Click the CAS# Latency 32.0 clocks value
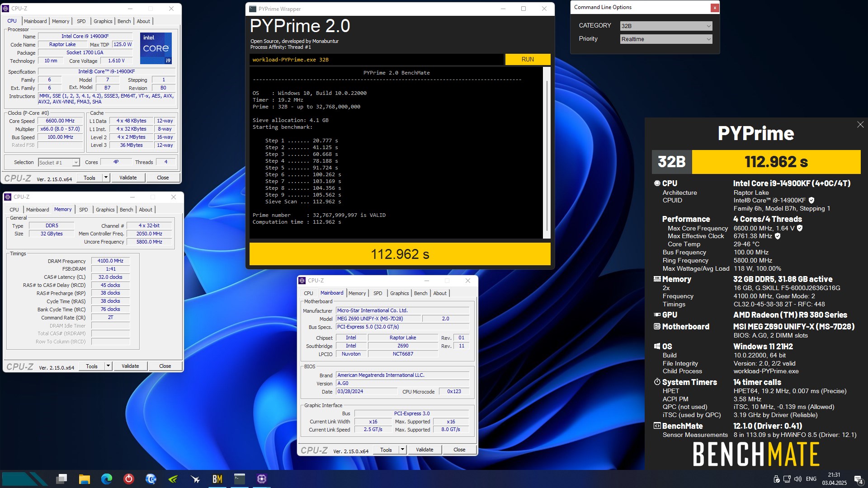The width and height of the screenshot is (868, 488). (x=110, y=277)
